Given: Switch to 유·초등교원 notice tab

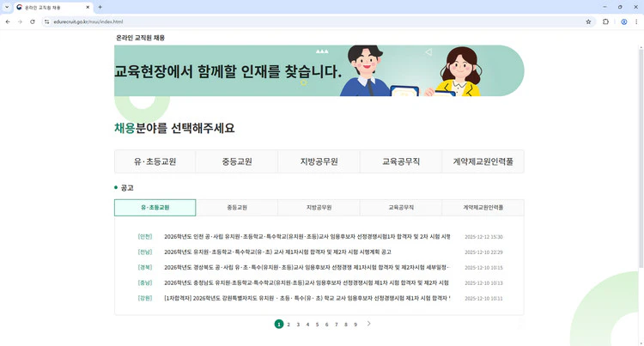Looking at the screenshot, I should click(155, 208).
